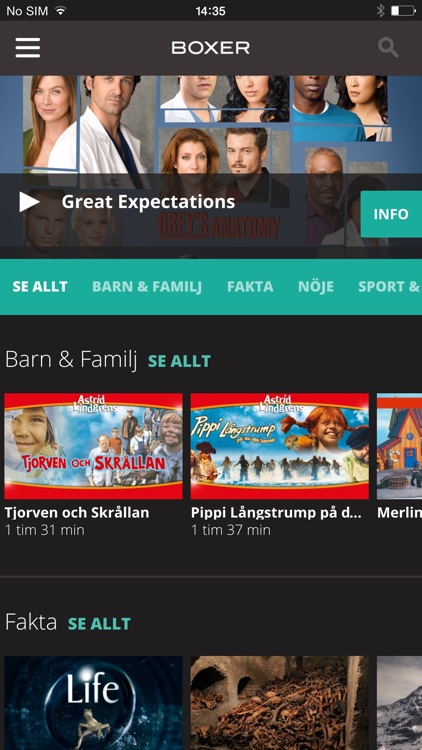Tap the search magnifier icon
The width and height of the screenshot is (422, 750).
[388, 48]
